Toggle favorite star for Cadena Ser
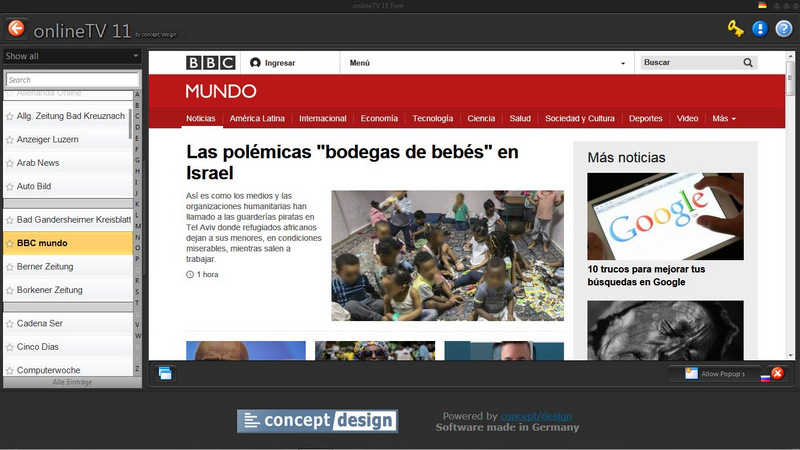800x450 pixels. (9, 323)
